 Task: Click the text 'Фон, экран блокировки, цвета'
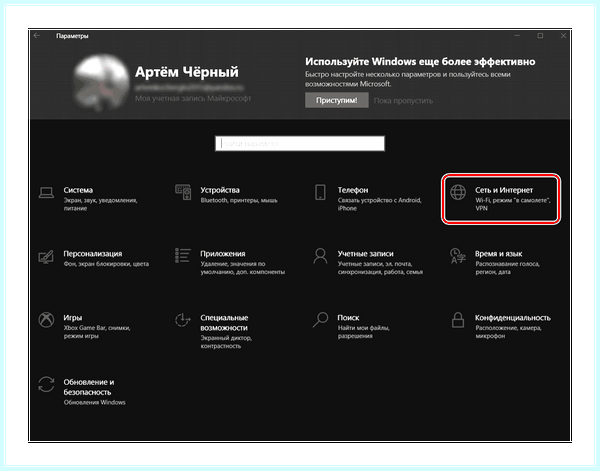click(106, 264)
